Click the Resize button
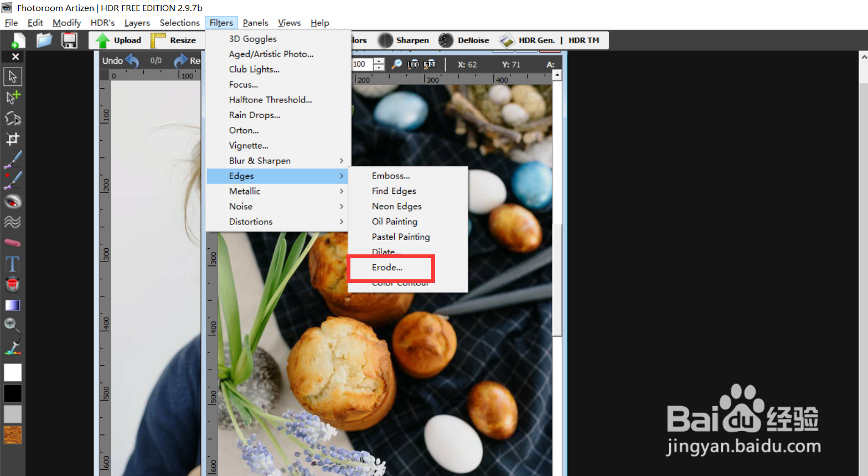The height and width of the screenshot is (476, 868). (174, 40)
